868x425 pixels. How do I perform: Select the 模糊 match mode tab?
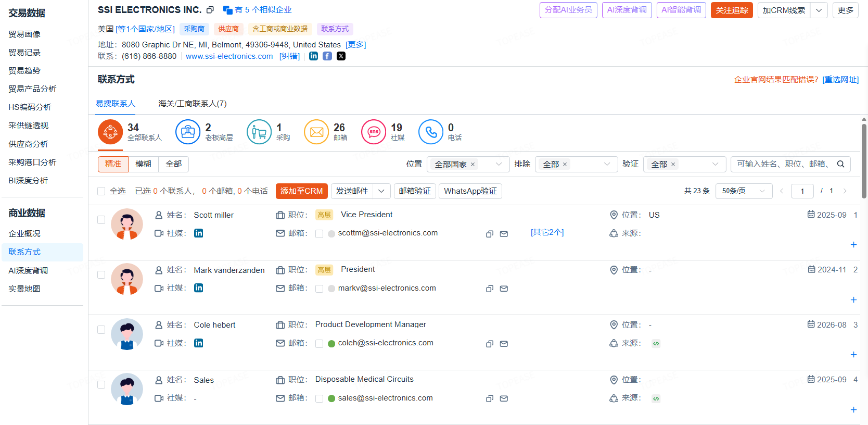[143, 164]
